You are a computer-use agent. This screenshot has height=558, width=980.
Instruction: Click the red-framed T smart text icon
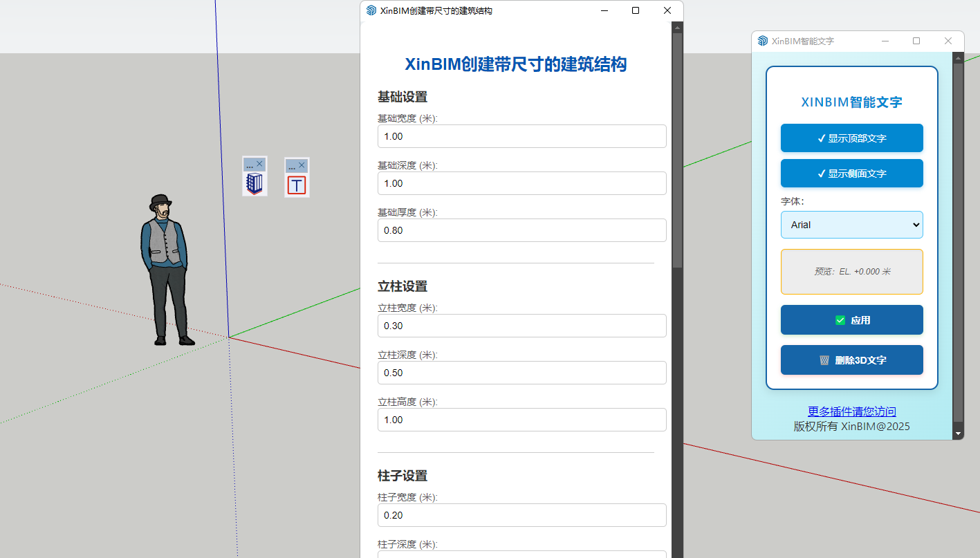click(297, 185)
